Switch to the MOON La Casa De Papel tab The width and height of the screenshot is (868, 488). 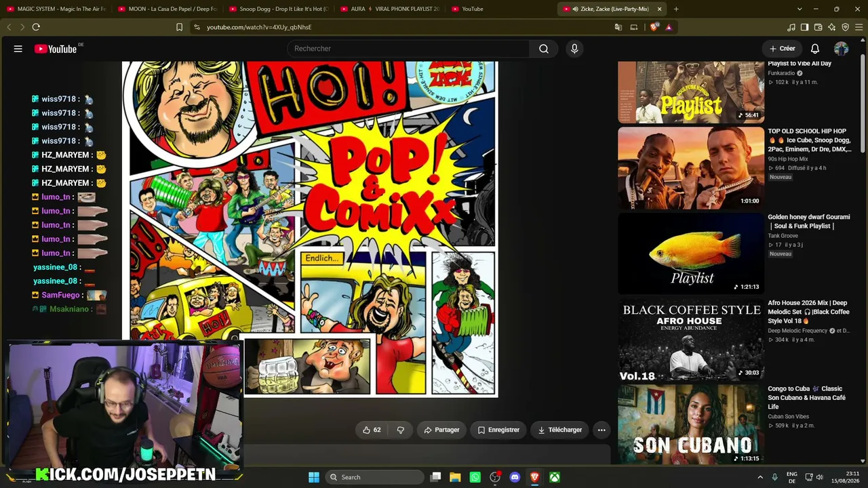coord(167,9)
